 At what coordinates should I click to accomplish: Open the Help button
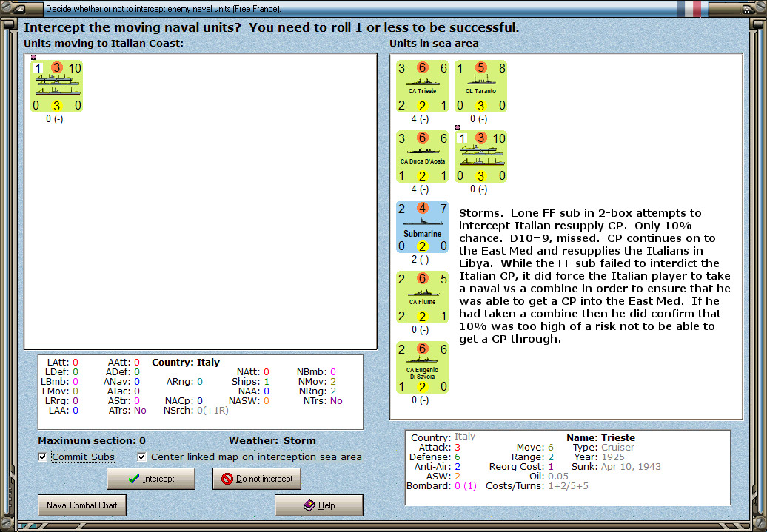tap(319, 505)
